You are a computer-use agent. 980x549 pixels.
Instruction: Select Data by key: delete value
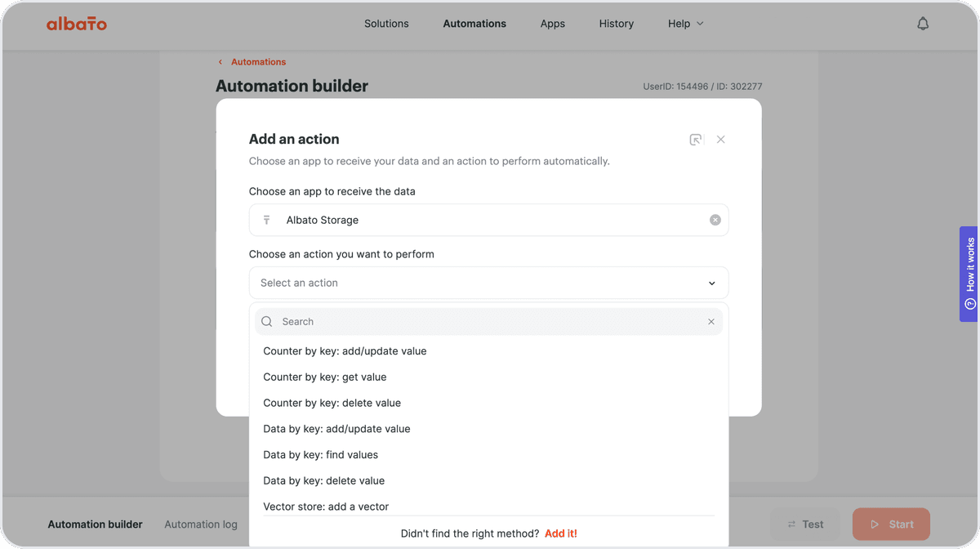click(488, 481)
